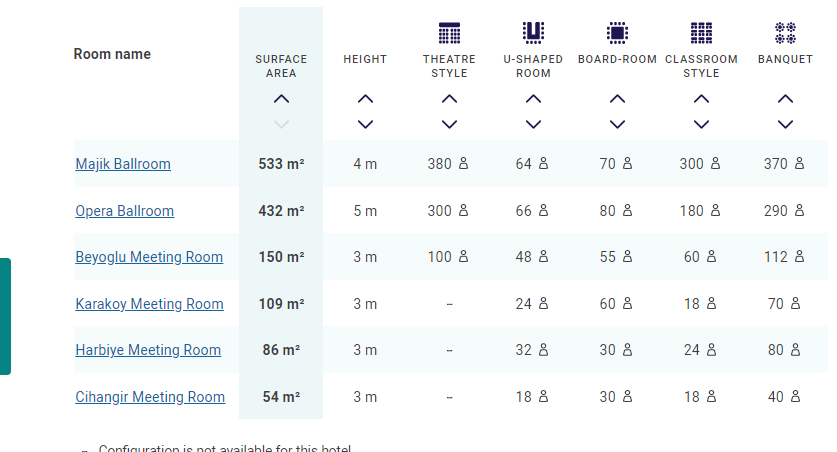The image size is (837, 452).
Task: Sort Board-Room ascending with up chevron
Action: click(x=617, y=99)
